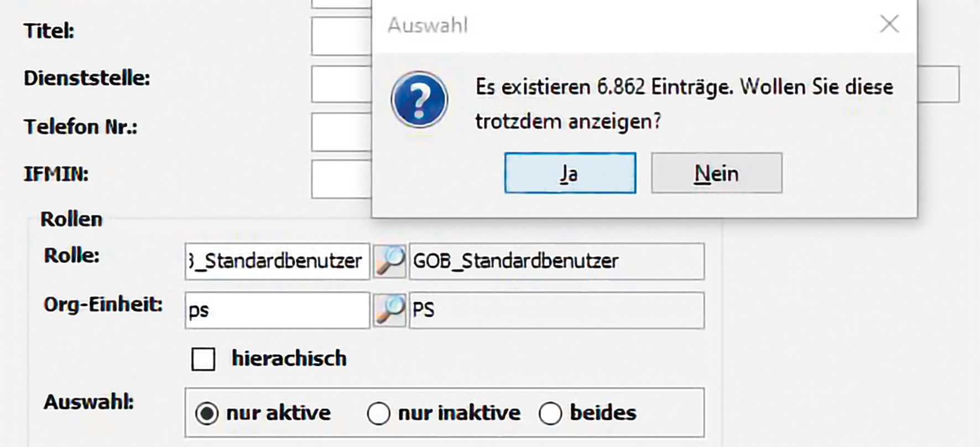Screen dimensions: 980x447
Task: Enable the hierachisch checkbox
Action: point(204,359)
